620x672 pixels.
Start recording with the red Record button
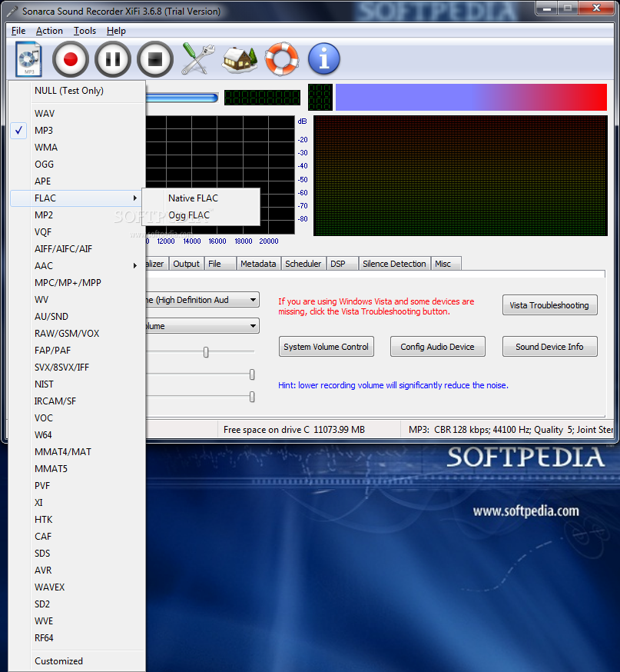coord(71,59)
